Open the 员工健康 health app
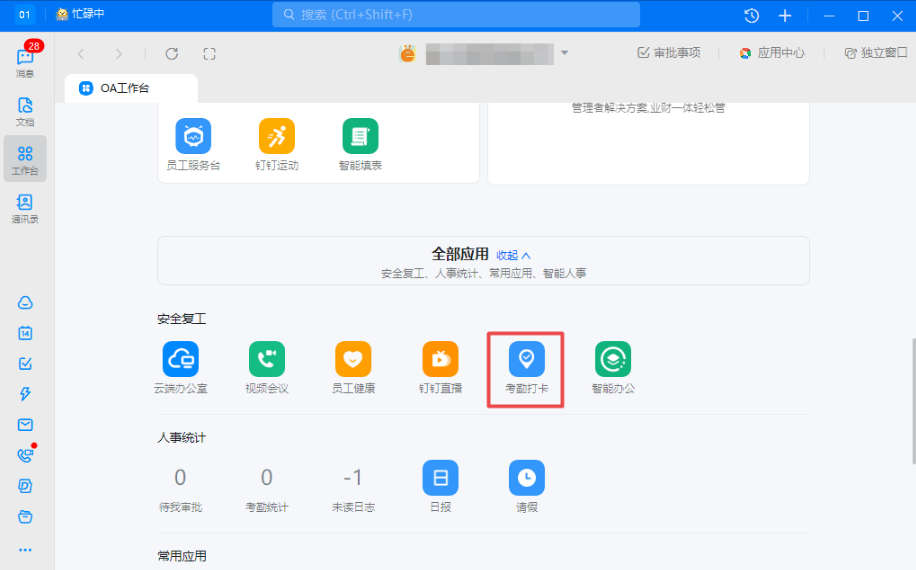This screenshot has width=916, height=570. point(353,369)
